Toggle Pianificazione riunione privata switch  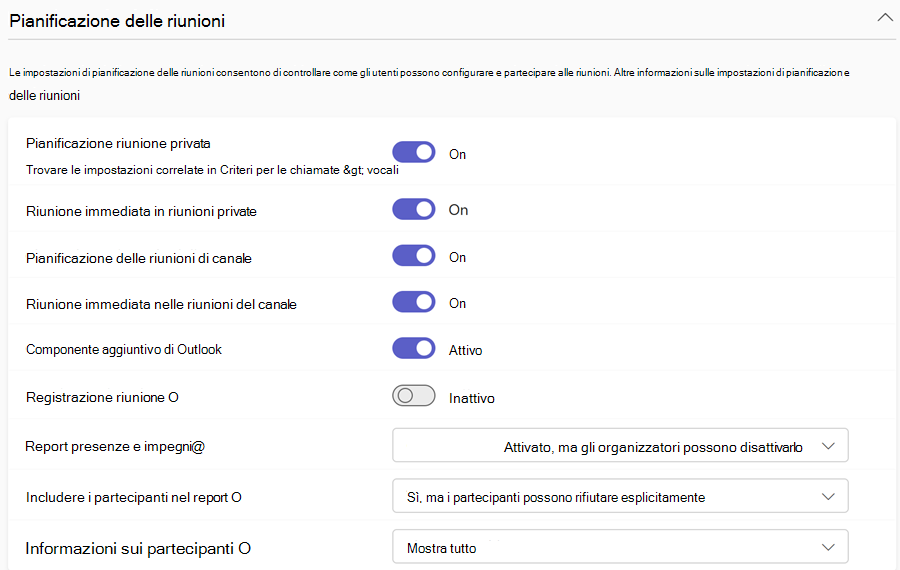[414, 152]
